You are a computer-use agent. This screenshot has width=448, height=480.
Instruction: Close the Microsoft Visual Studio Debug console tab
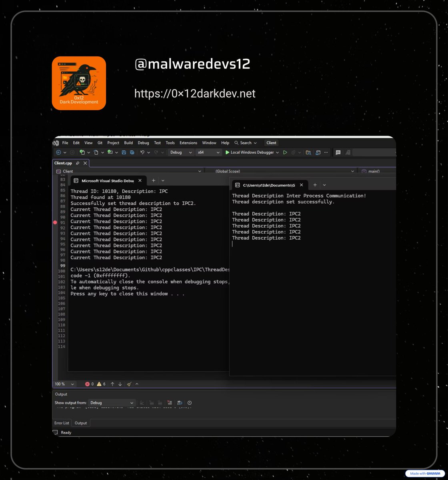140,180
